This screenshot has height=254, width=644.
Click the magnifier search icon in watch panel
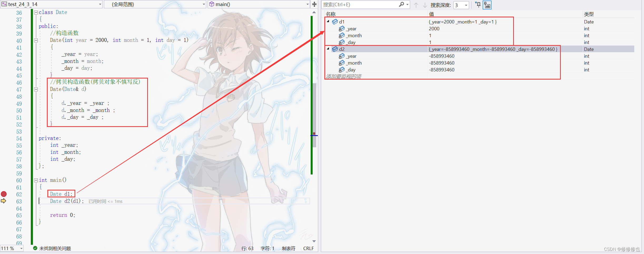click(402, 4)
